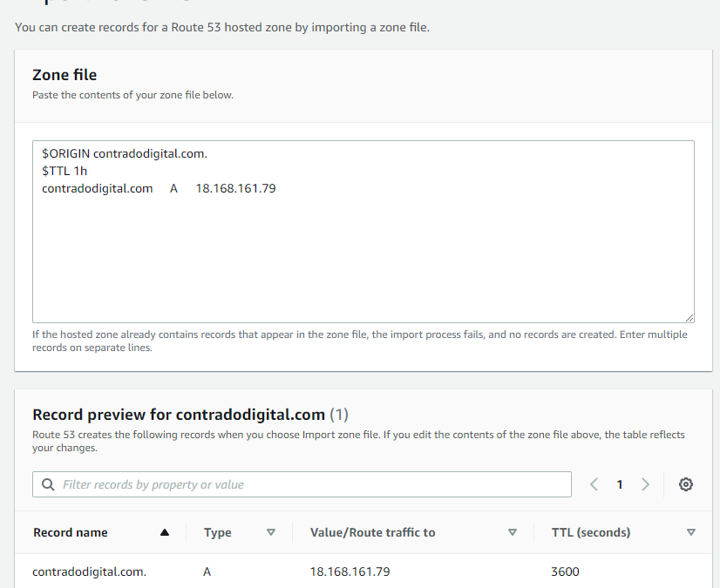
Task: Open table preferences with the gear icon
Action: [685, 484]
